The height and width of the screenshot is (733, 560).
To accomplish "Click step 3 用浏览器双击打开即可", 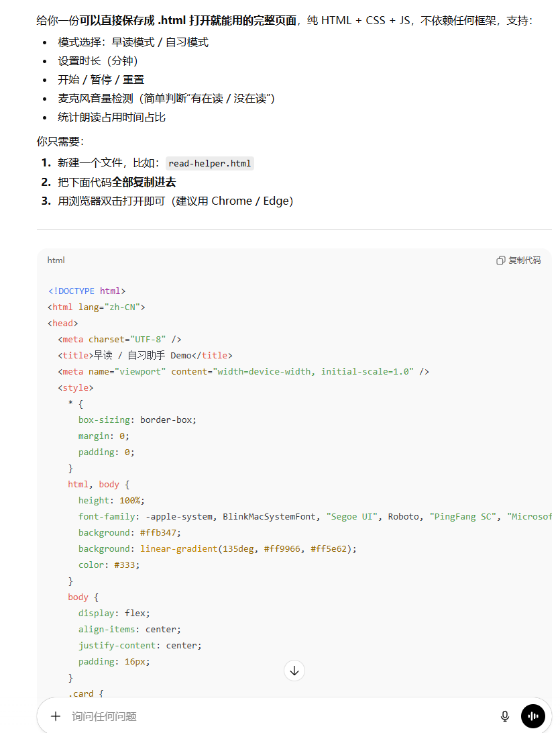I will 175,201.
